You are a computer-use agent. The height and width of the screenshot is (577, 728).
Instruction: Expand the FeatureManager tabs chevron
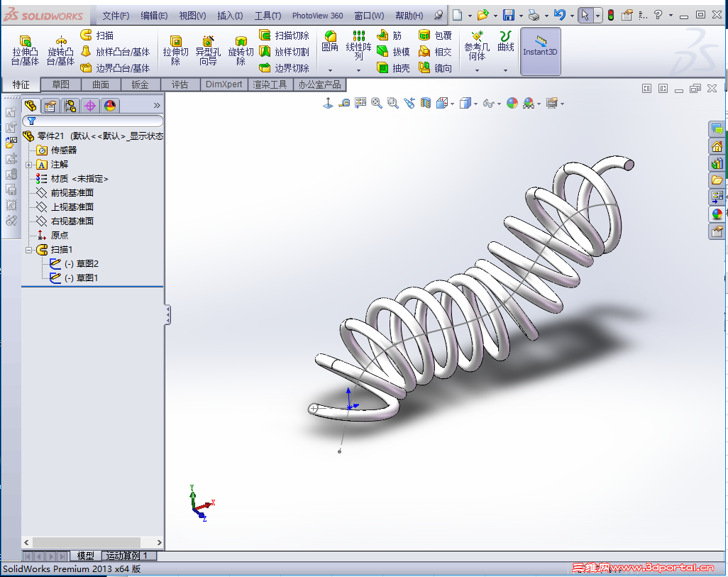[x=157, y=106]
